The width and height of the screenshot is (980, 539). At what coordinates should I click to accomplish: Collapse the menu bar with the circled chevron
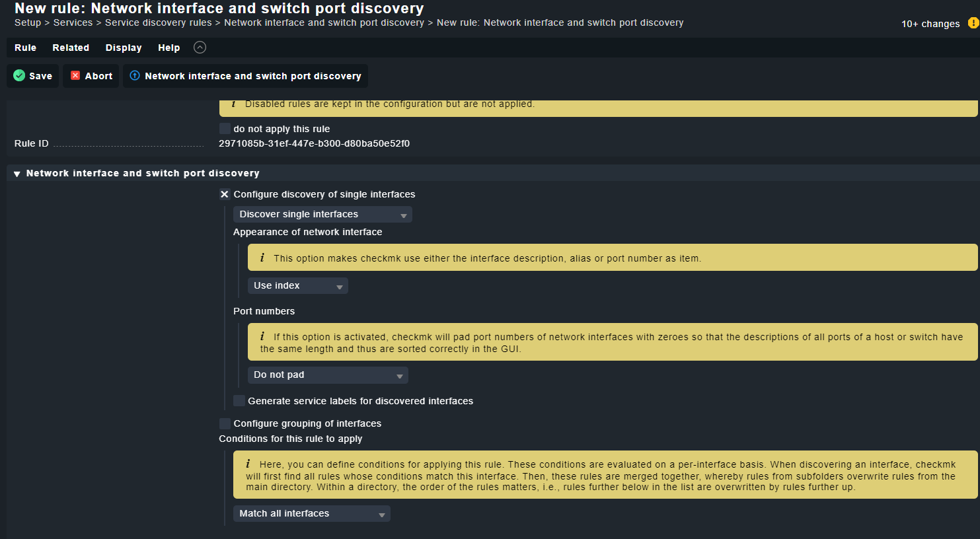click(200, 48)
